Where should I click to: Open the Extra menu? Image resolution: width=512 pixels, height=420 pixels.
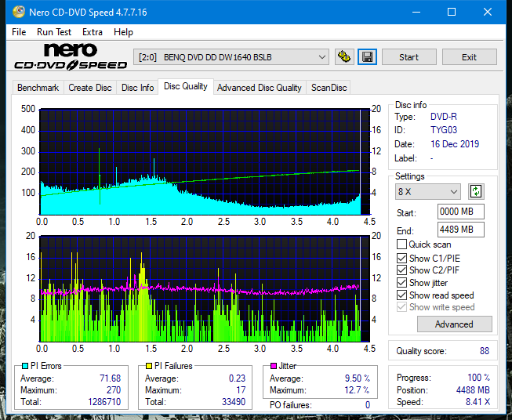point(93,32)
